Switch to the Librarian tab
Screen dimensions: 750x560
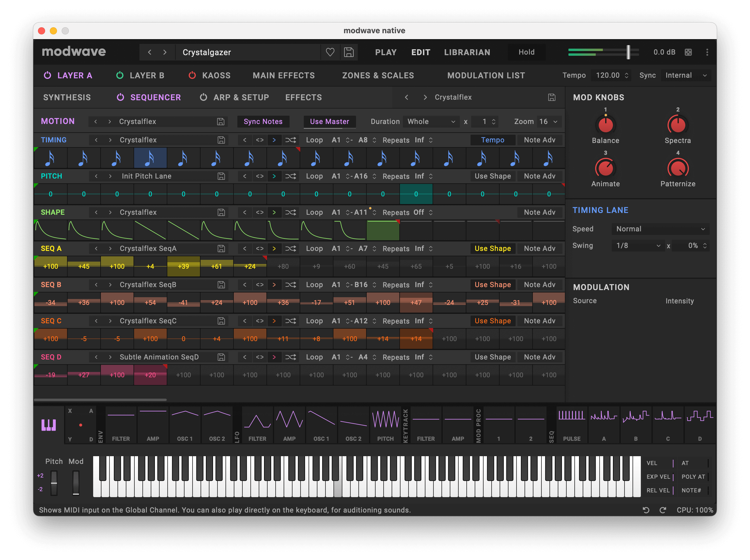pyautogui.click(x=467, y=52)
